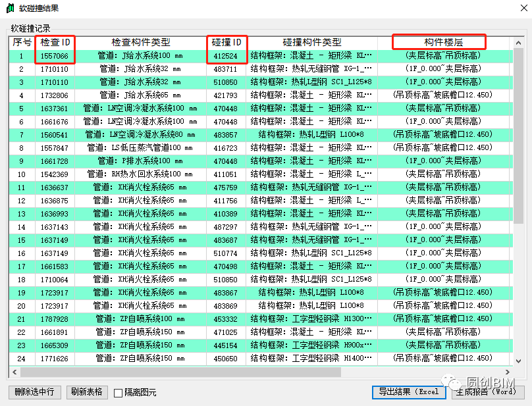Select cell 管道: LN空调冷凝水系统80 mm
Viewport: 532px width, 406px height.
click(x=140, y=135)
